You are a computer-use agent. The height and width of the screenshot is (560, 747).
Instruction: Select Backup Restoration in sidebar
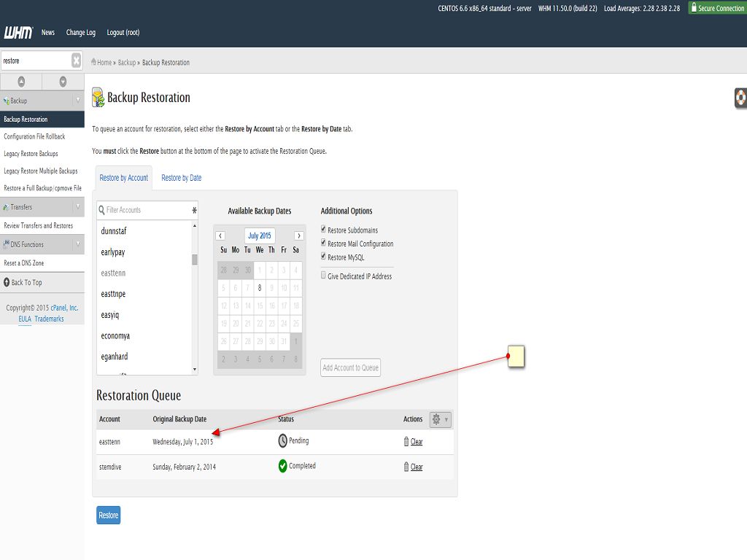[42, 119]
